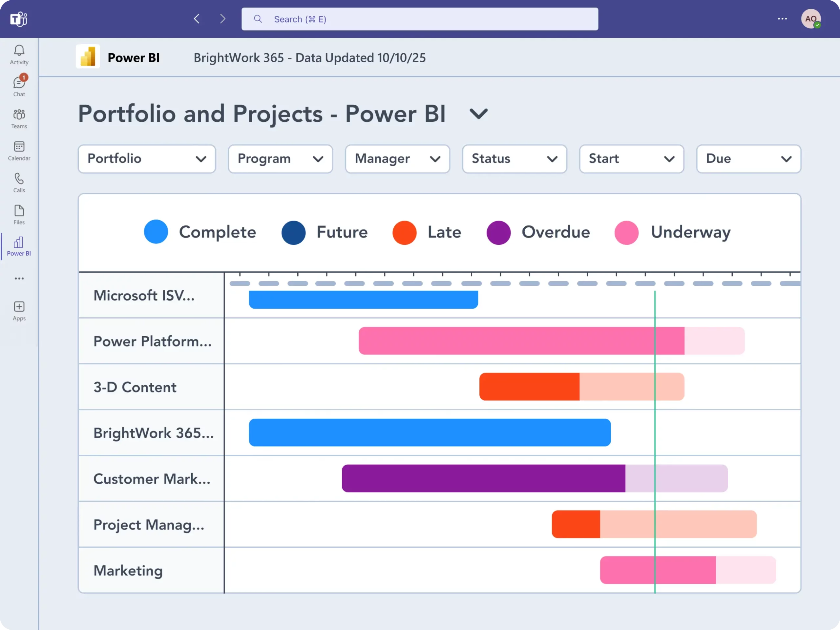Open the Files sidebar icon
This screenshot has height=630, width=840.
pyautogui.click(x=19, y=215)
